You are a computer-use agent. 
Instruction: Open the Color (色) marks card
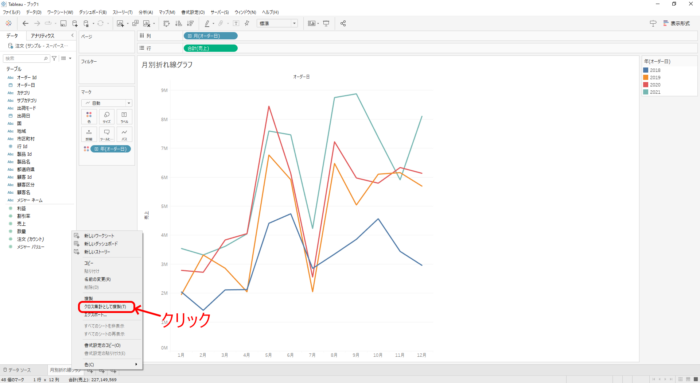[x=89, y=117]
